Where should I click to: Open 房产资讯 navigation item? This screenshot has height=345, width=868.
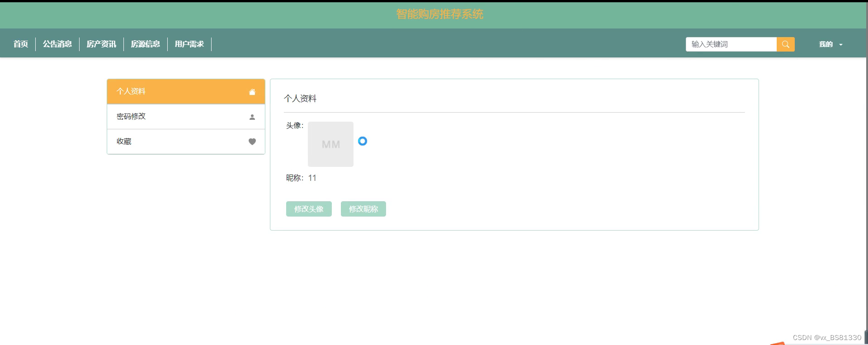[101, 44]
